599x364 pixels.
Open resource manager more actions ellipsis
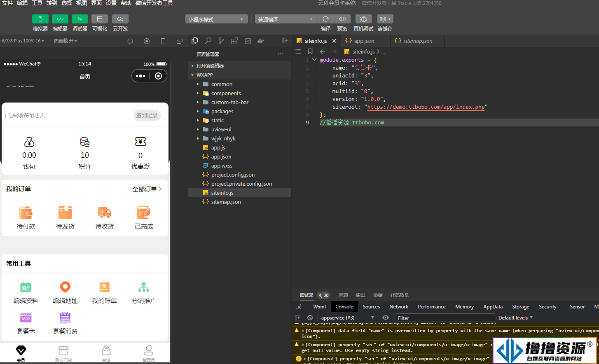(281, 54)
